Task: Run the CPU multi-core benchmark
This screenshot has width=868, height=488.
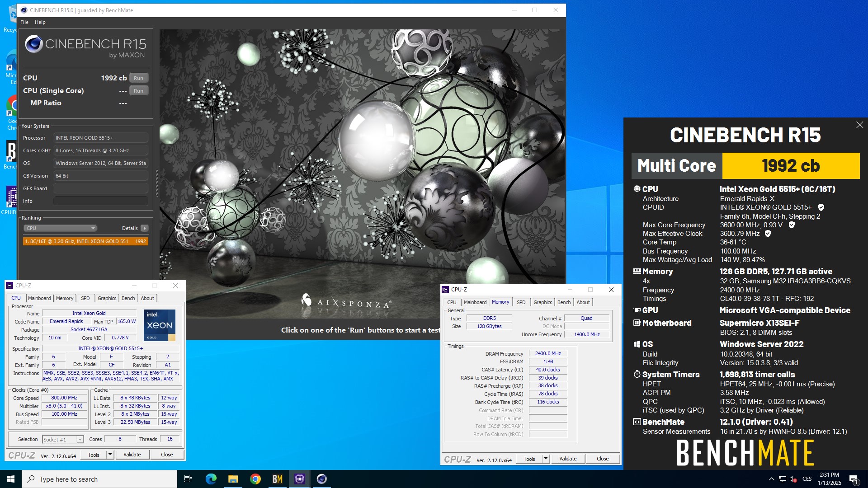Action: pos(138,78)
